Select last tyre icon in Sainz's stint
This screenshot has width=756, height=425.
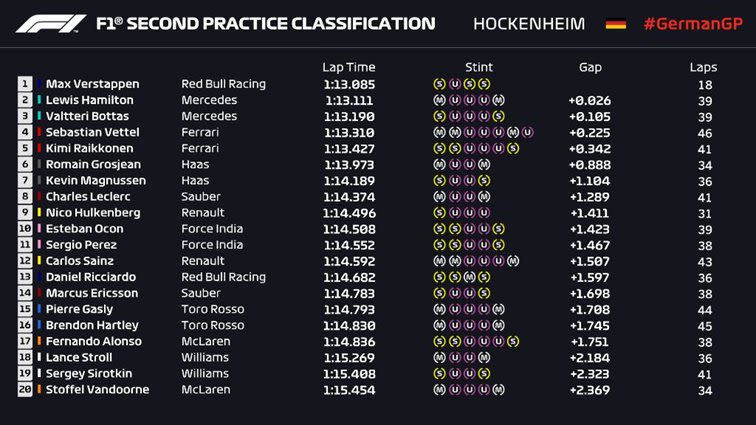click(512, 261)
